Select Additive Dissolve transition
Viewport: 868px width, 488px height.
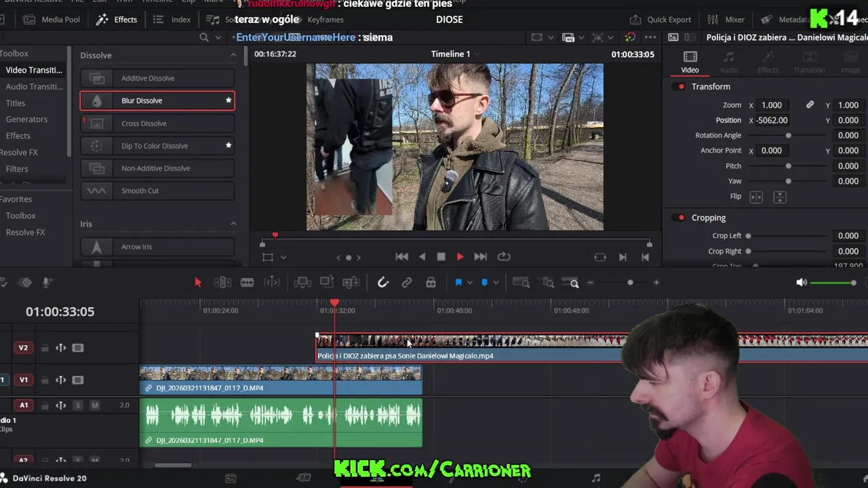point(157,78)
